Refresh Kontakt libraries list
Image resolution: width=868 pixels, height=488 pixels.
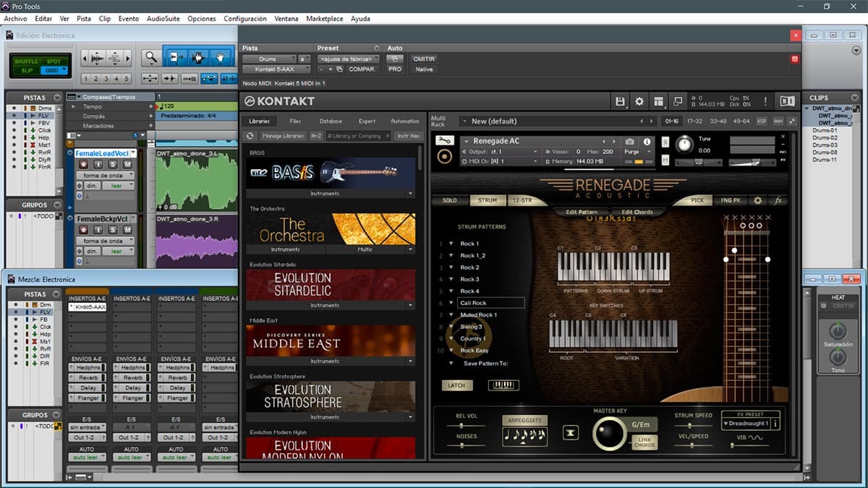click(250, 135)
